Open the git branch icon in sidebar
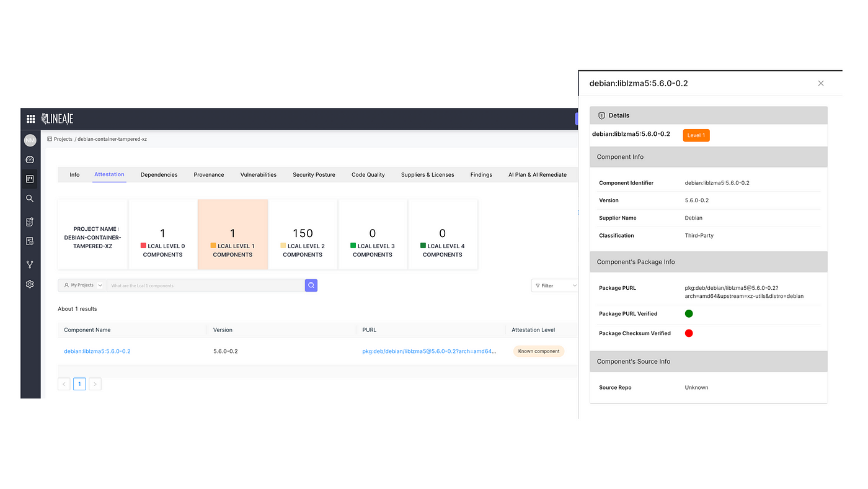Image resolution: width=868 pixels, height=489 pixels. tap(30, 264)
